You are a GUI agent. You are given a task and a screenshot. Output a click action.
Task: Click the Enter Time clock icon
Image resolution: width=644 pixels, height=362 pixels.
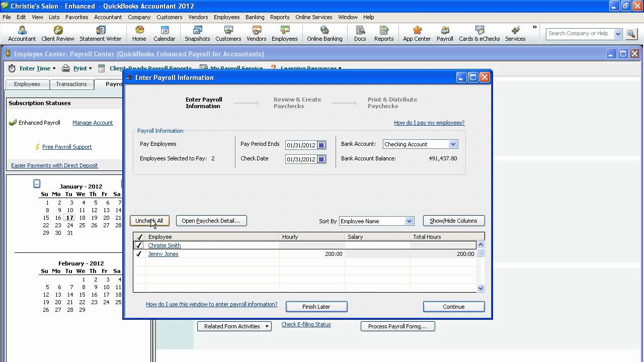(x=12, y=68)
